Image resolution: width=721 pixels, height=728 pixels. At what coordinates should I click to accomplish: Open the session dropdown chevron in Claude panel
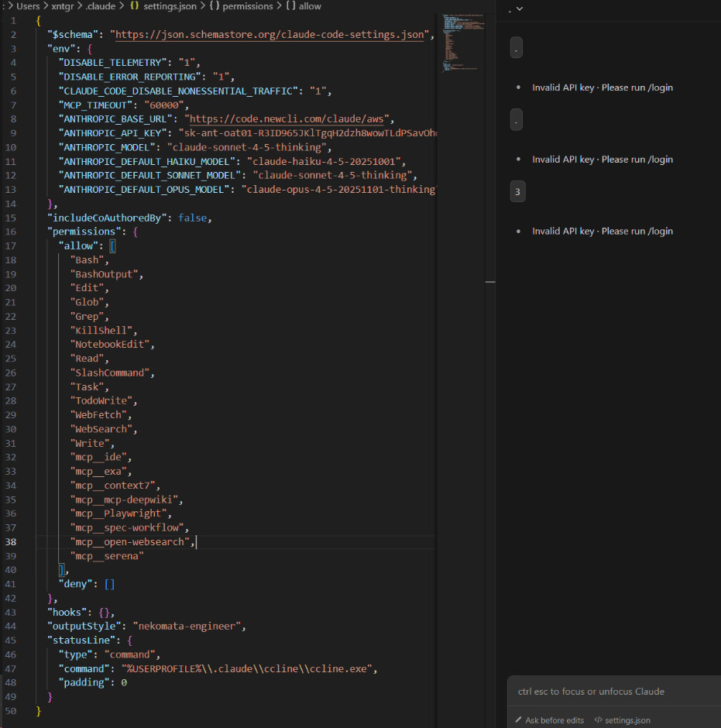pos(520,9)
